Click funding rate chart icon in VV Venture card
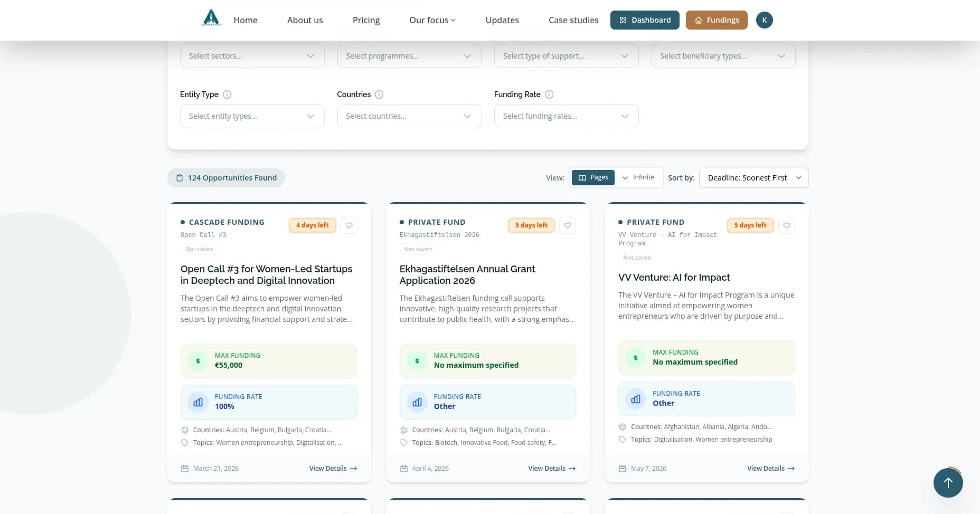 [x=636, y=399]
